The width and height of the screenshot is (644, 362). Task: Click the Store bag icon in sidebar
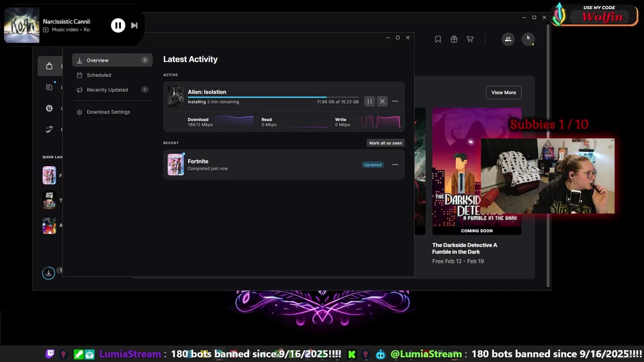(x=49, y=66)
